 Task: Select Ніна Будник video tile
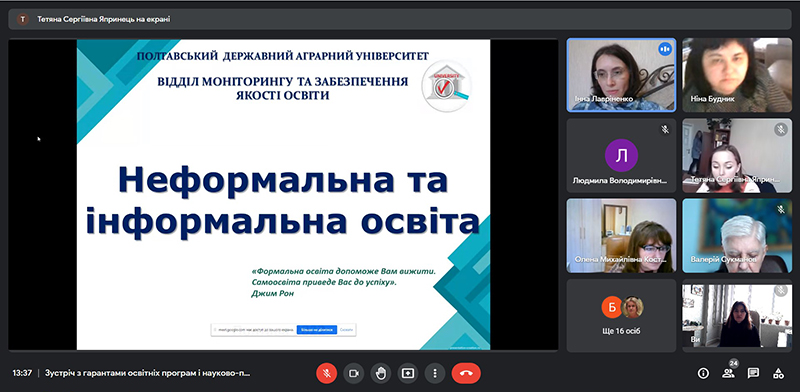(x=737, y=75)
